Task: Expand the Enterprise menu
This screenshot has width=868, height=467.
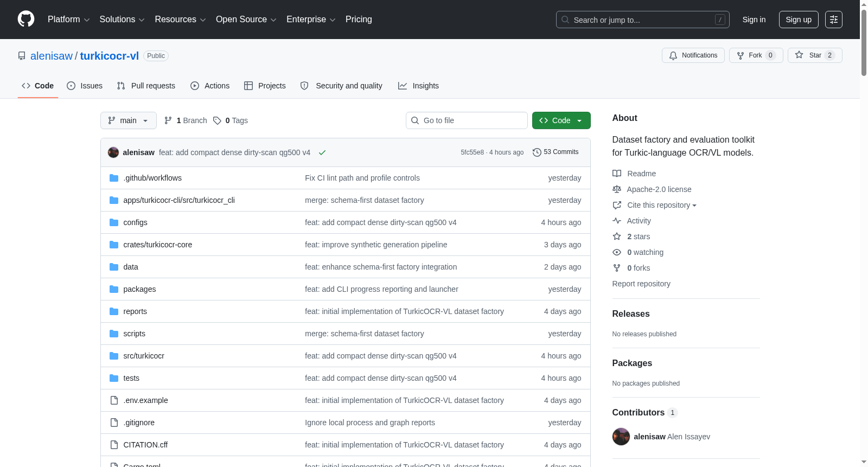Action: point(311,20)
